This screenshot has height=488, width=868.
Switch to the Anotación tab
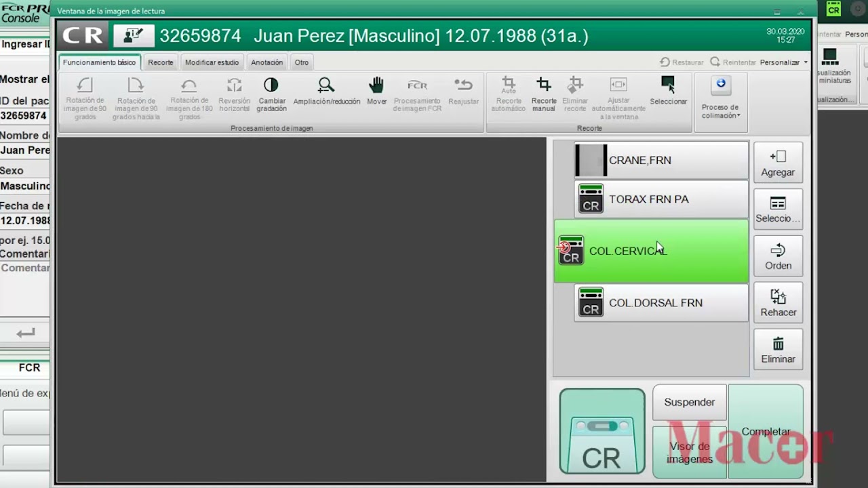tap(267, 62)
